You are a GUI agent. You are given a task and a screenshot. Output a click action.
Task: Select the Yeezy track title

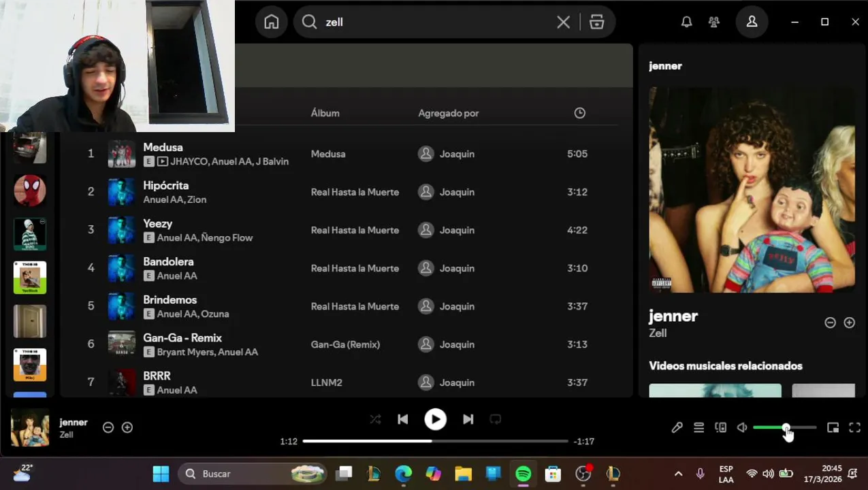point(157,223)
